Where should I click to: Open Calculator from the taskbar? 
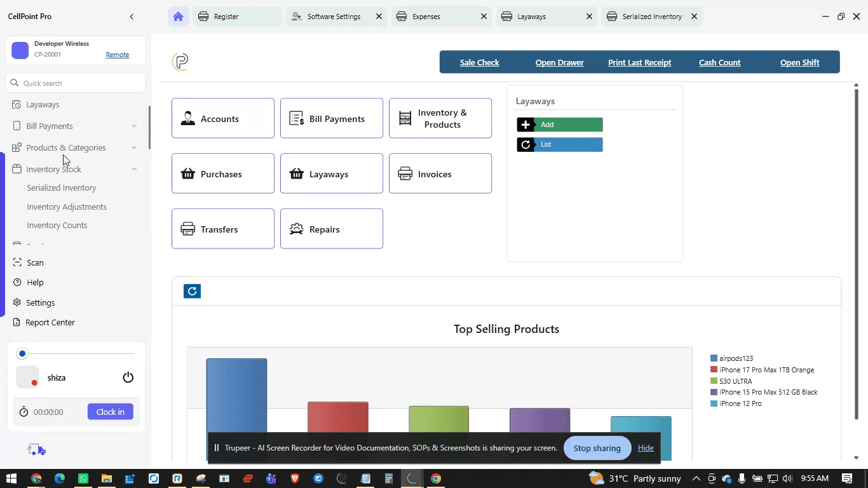pyautogui.click(x=389, y=478)
